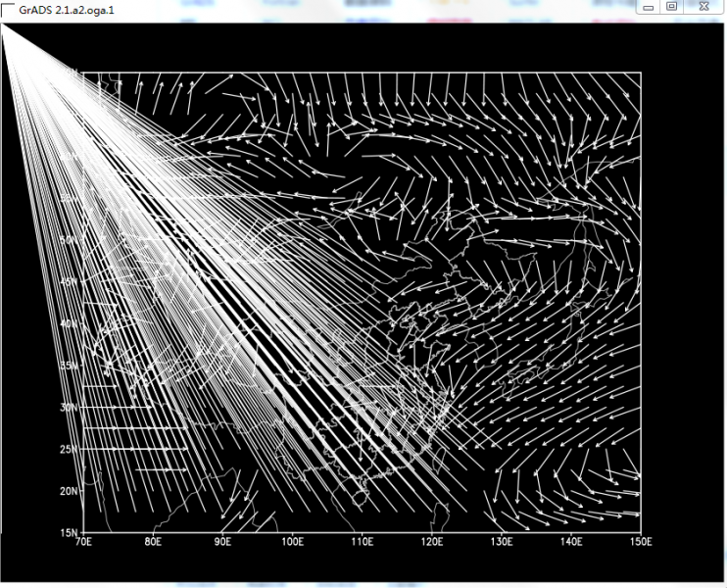Image resolution: width=727 pixels, height=588 pixels.
Task: Maximize the GrADS graphics window
Action: [x=671, y=6]
